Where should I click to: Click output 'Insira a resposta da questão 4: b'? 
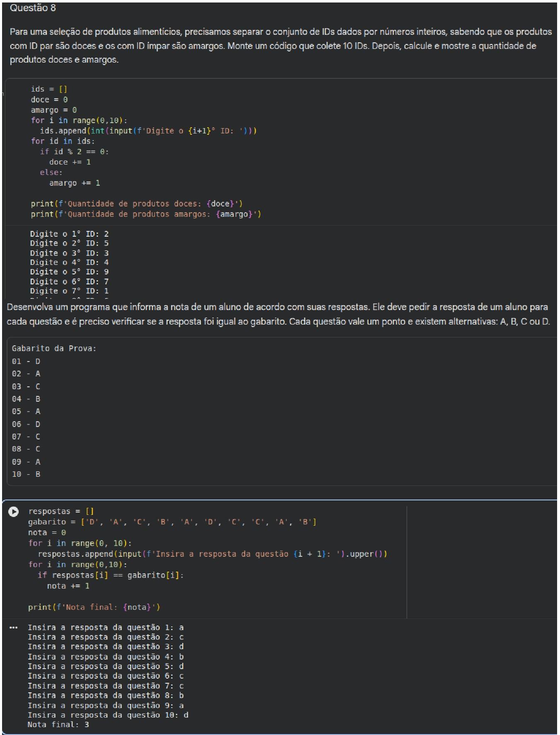coord(106,657)
